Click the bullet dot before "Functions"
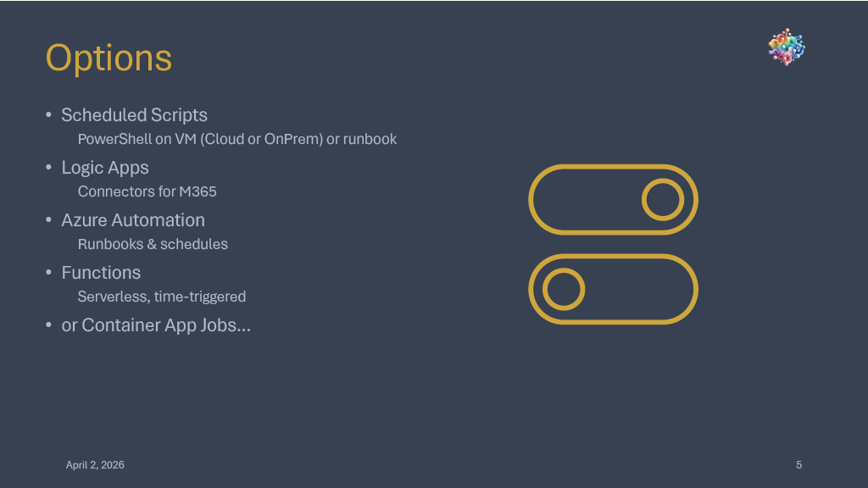This screenshot has width=868, height=488. point(49,273)
